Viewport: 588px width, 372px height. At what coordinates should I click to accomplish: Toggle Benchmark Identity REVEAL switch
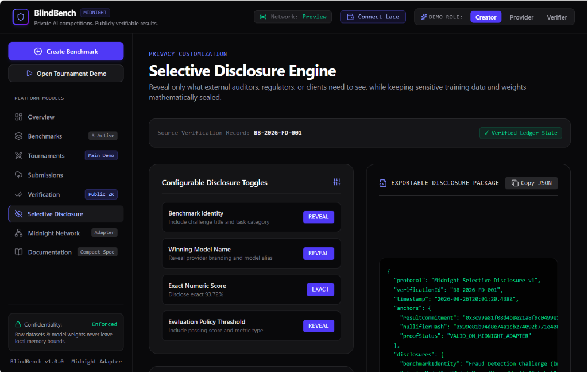click(318, 217)
